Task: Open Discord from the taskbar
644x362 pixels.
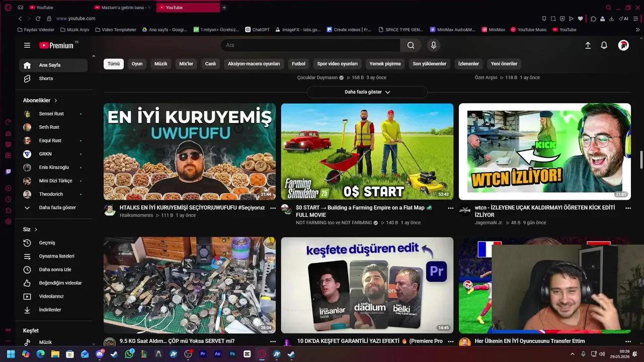Action: point(100,354)
